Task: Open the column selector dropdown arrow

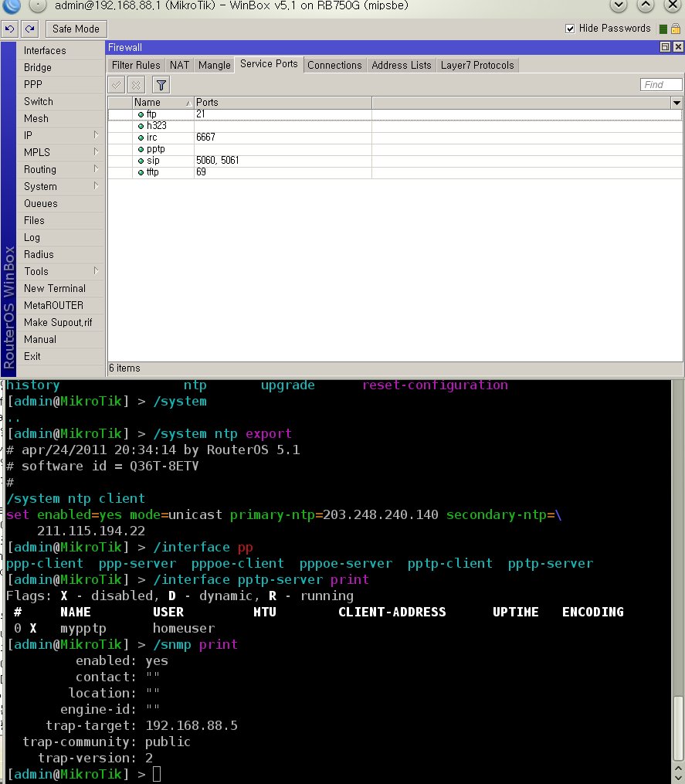Action: click(x=677, y=103)
